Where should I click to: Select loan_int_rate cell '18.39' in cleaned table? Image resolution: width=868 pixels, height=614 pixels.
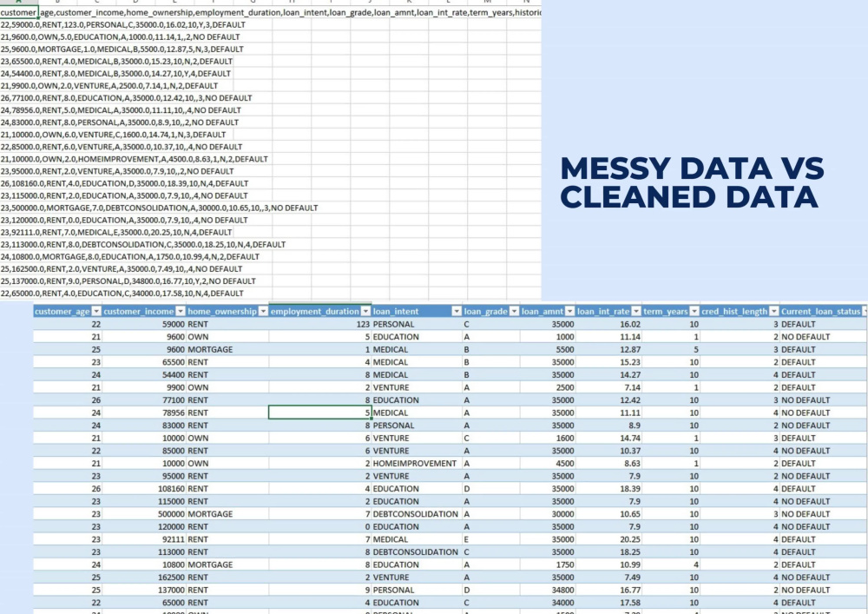pyautogui.click(x=609, y=489)
